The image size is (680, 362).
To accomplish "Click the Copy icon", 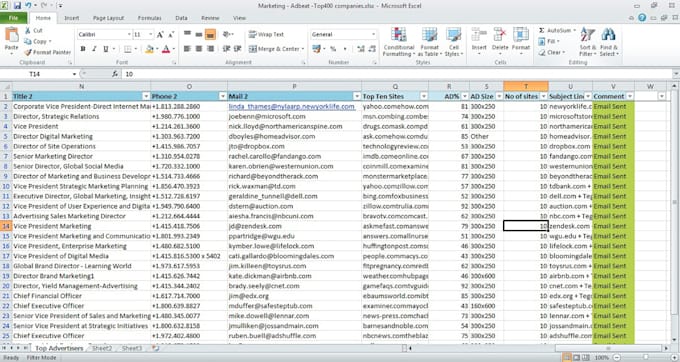I will pyautogui.click(x=28, y=41).
